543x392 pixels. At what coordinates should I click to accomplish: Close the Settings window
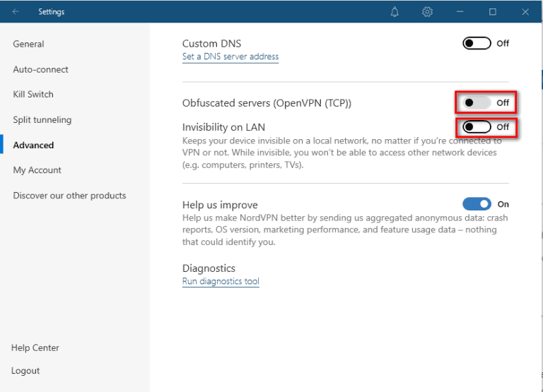(525, 11)
